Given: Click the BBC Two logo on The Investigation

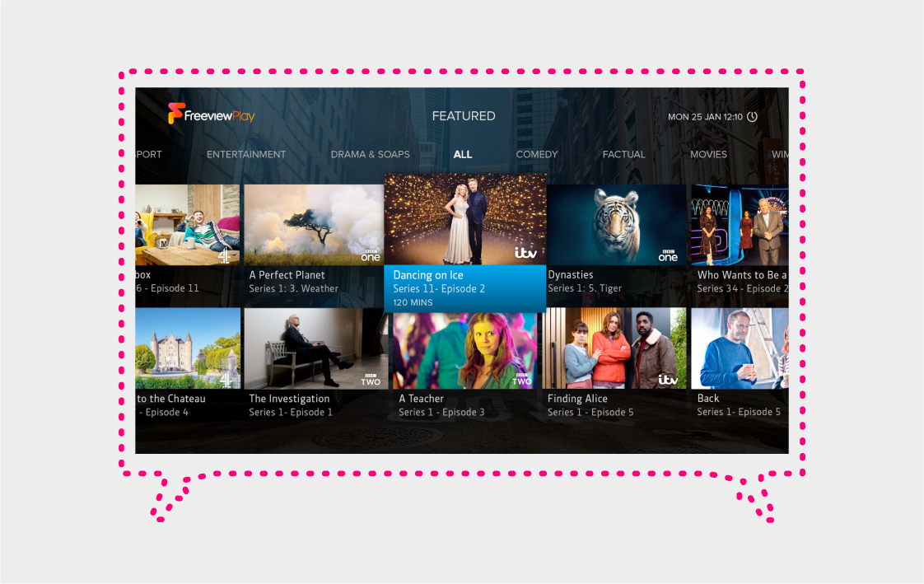Looking at the screenshot, I should pyautogui.click(x=371, y=380).
